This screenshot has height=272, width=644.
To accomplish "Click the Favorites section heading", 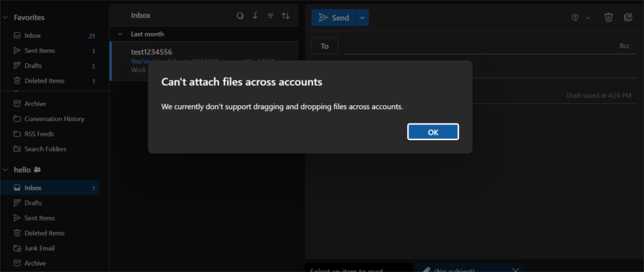I will coord(29,18).
